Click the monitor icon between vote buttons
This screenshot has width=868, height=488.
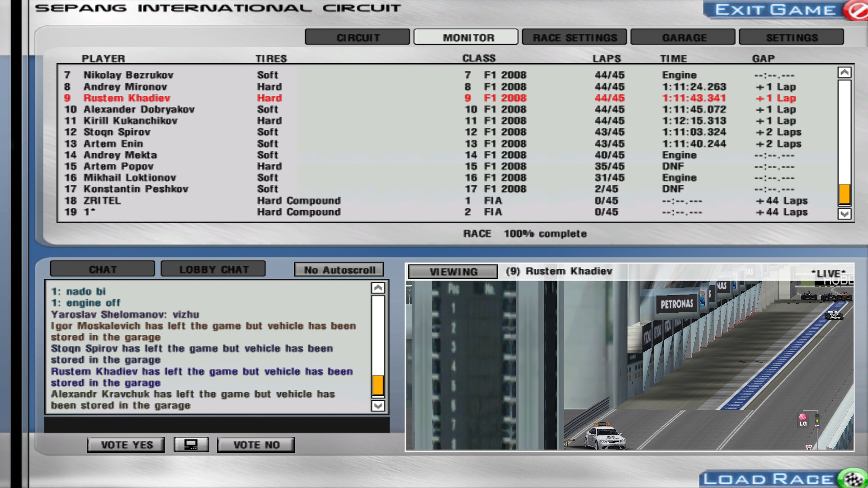[x=191, y=445]
